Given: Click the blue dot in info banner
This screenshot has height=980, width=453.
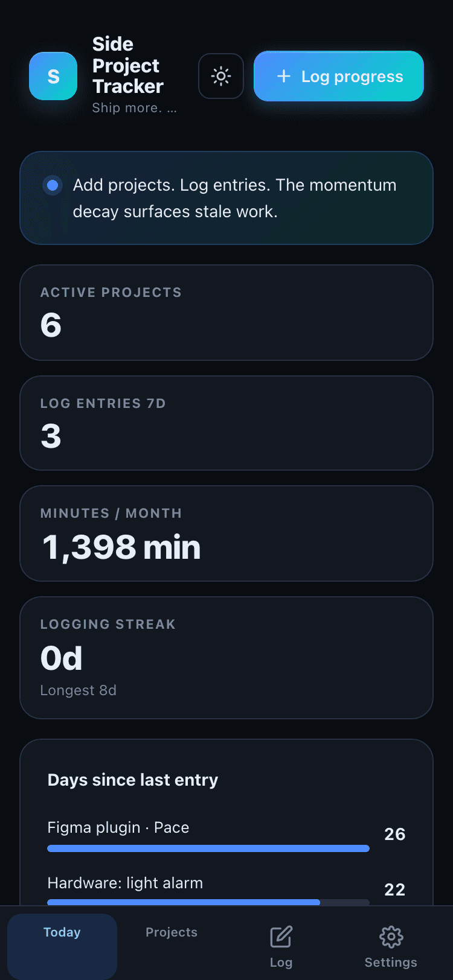Looking at the screenshot, I should [x=53, y=185].
